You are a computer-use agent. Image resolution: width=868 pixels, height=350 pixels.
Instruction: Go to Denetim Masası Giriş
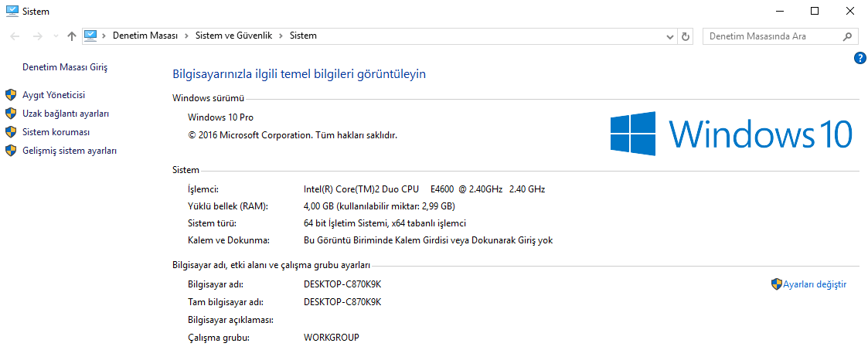click(x=65, y=67)
